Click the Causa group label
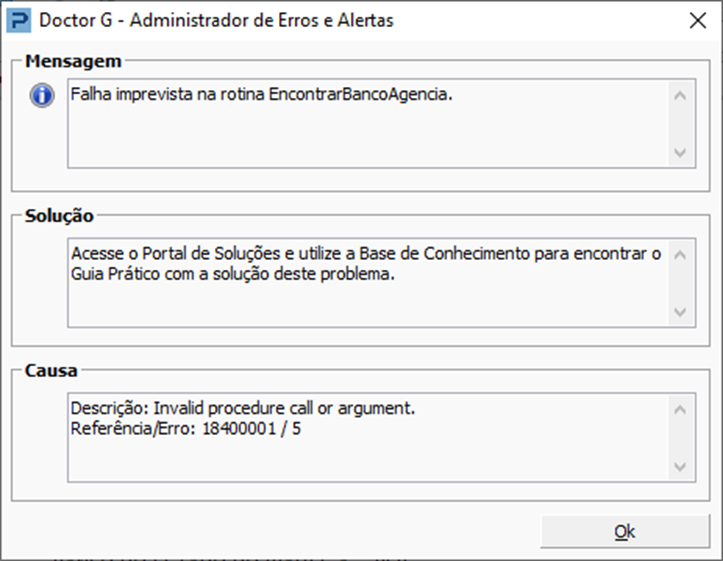This screenshot has height=561, width=723. coord(51,371)
